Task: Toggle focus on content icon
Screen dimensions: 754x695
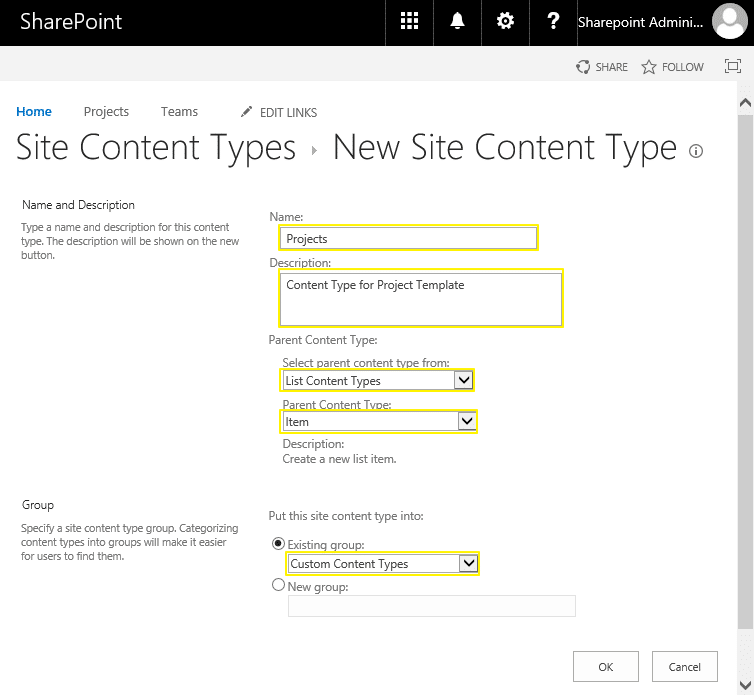Action: coord(733,67)
